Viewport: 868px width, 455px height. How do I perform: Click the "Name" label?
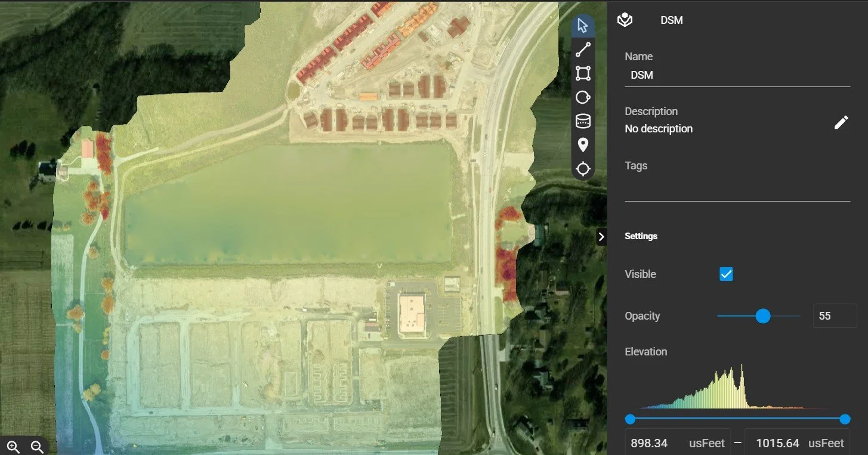[x=638, y=57]
